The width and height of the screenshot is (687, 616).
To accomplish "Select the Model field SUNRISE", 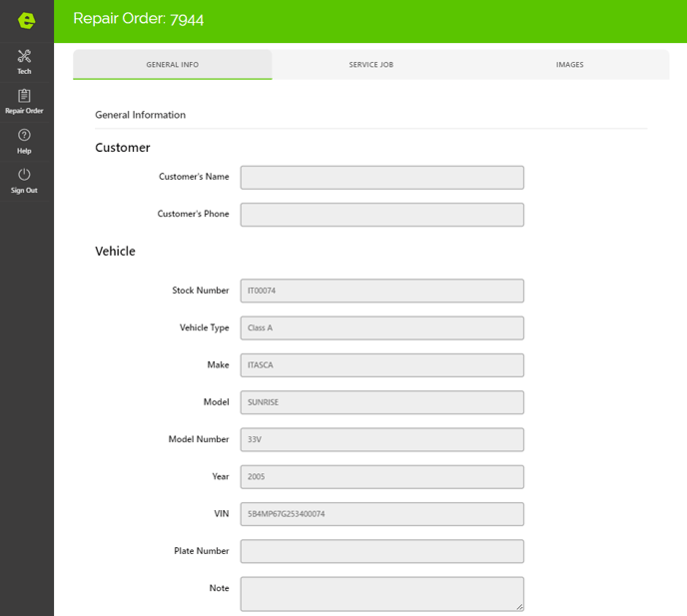I will coord(382,402).
